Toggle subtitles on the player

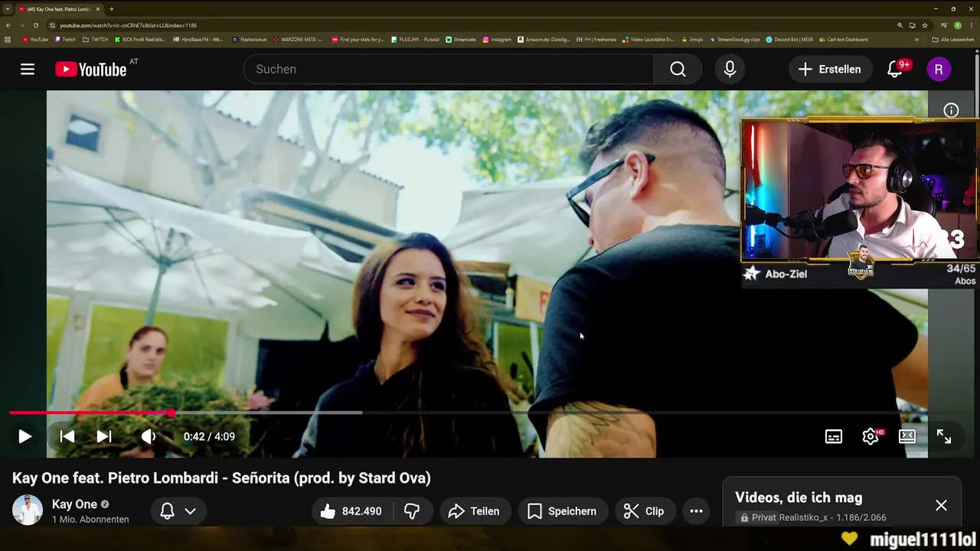pyautogui.click(x=834, y=436)
